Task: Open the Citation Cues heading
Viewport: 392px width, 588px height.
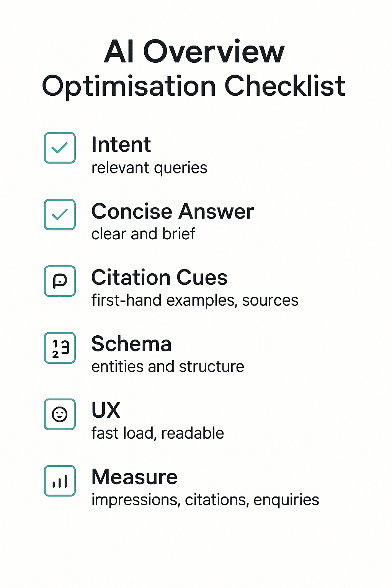Action: tap(159, 278)
